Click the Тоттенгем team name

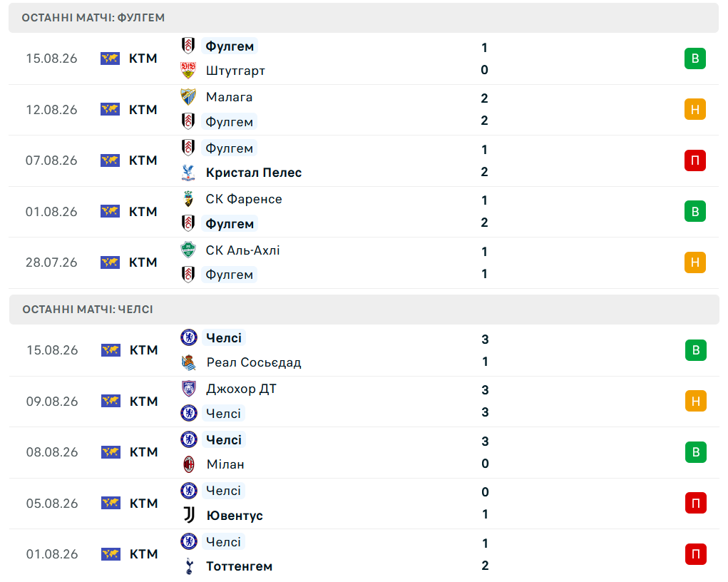coord(239,566)
